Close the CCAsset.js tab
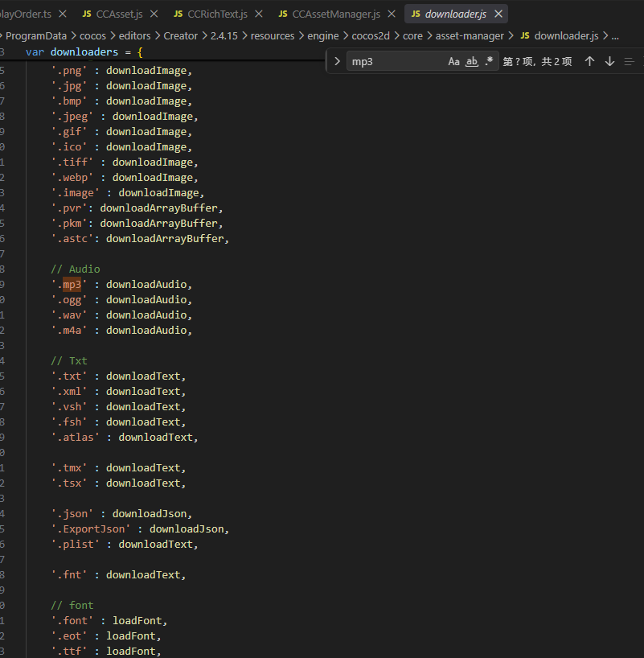Viewport: 644px width, 658px height. pos(154,14)
